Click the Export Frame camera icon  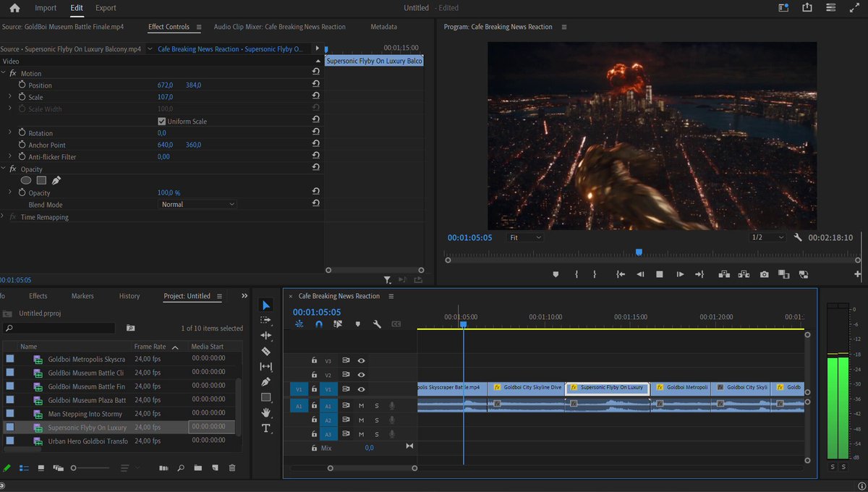click(x=764, y=275)
